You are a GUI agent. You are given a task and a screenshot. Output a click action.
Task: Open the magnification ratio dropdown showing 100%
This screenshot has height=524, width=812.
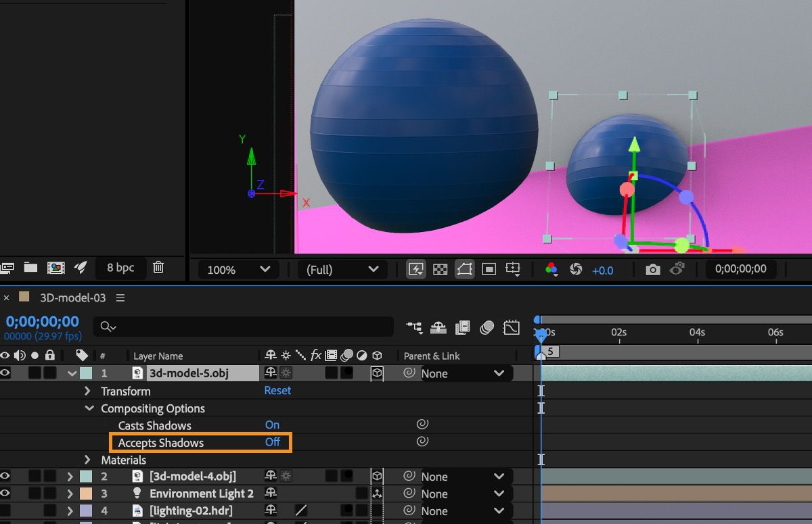(237, 269)
